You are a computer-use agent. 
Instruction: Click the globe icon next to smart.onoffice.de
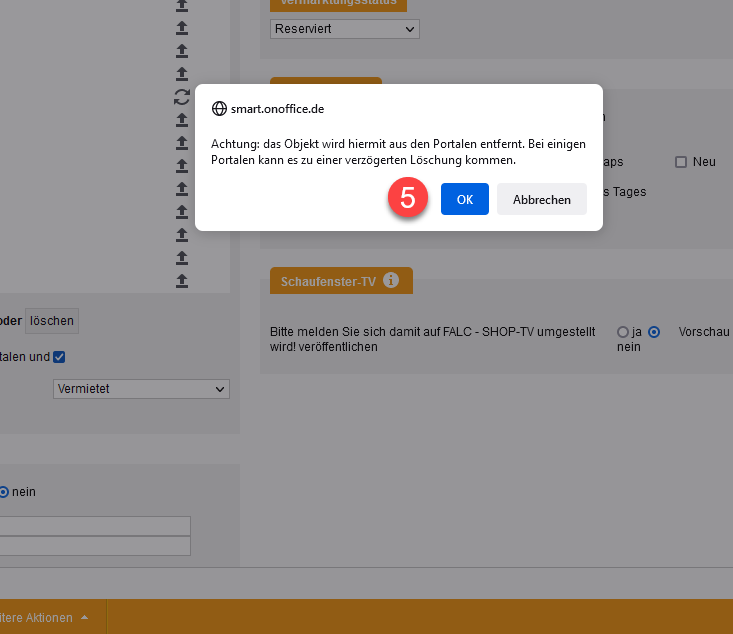pos(219,109)
